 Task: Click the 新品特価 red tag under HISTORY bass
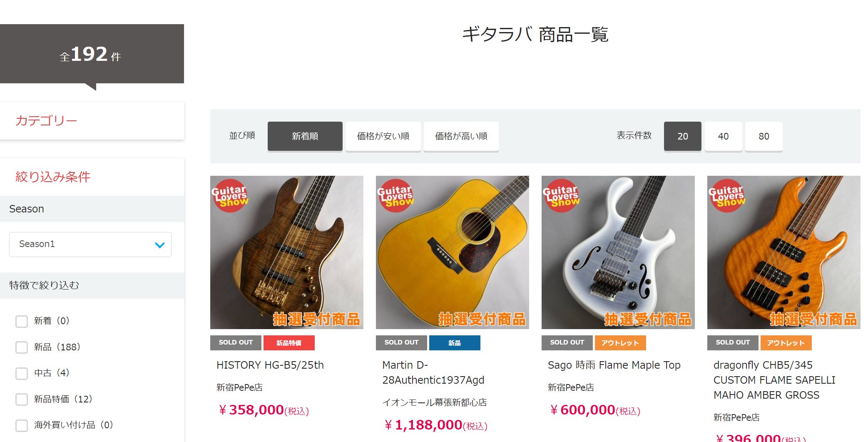(x=289, y=343)
